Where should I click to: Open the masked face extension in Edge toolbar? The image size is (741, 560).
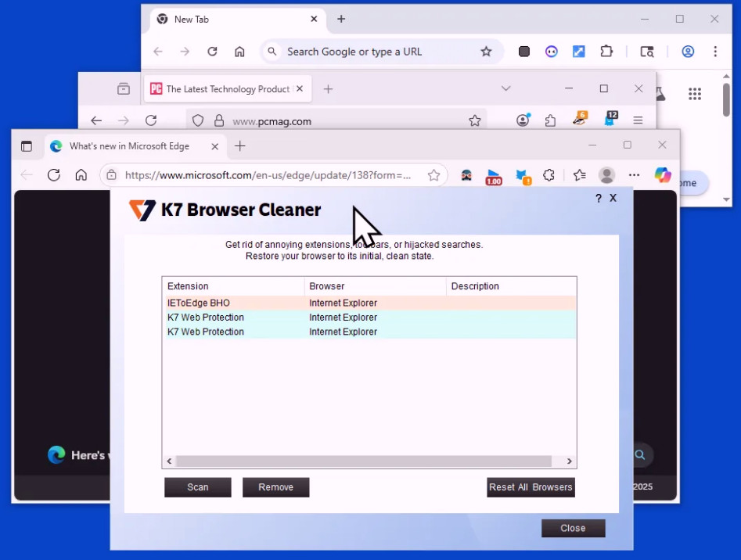pos(466,175)
